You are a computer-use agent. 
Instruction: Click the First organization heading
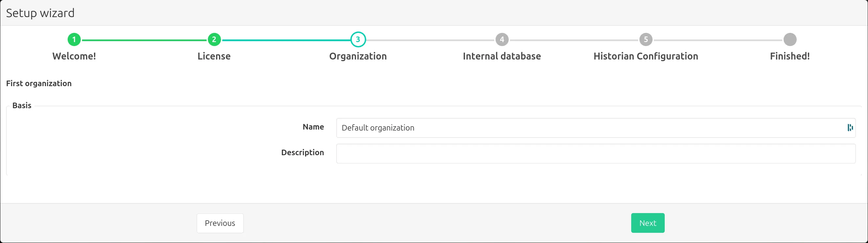(39, 84)
